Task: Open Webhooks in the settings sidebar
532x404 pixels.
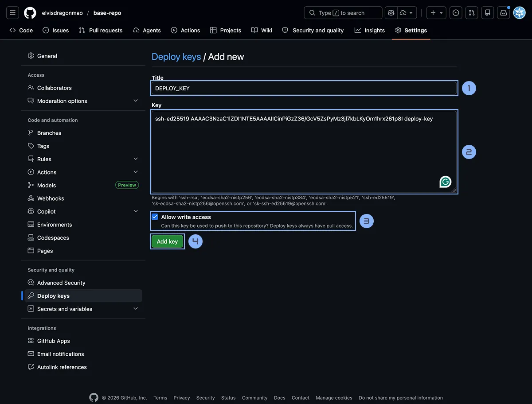Action: tap(51, 198)
